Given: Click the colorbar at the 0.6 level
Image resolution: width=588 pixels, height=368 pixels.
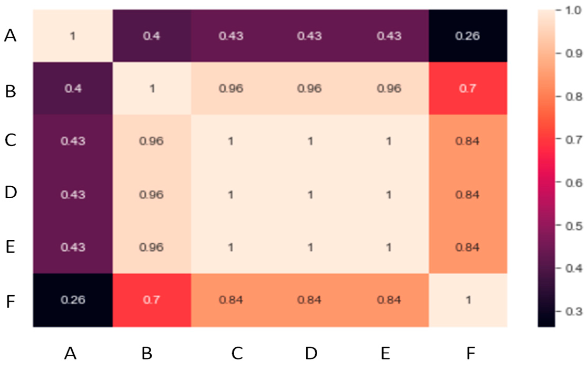Looking at the screenshot, I should click(546, 182).
